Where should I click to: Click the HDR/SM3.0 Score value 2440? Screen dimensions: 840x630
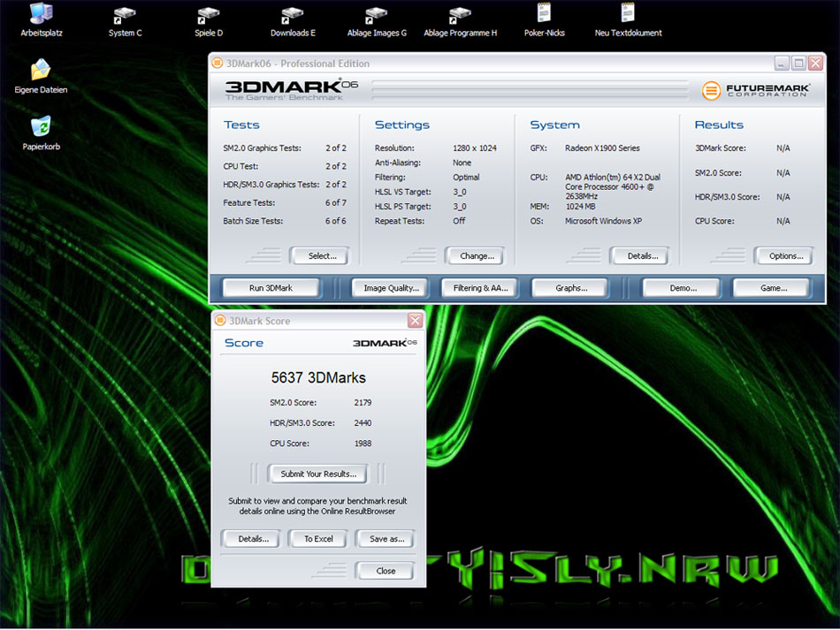pos(363,423)
